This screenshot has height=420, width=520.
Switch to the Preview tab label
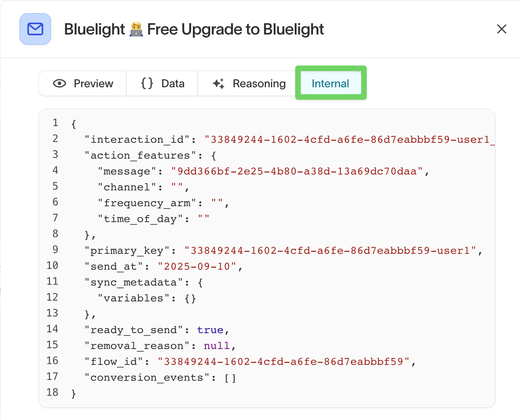(x=93, y=83)
